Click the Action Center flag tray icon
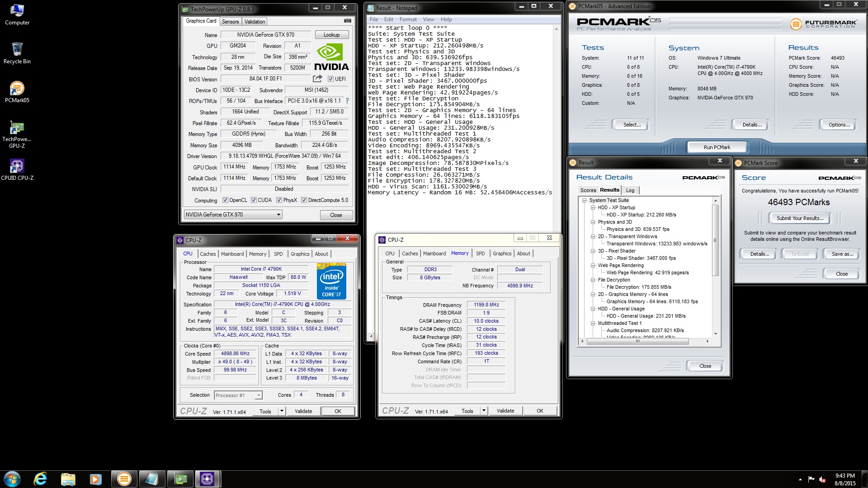 pos(811,479)
